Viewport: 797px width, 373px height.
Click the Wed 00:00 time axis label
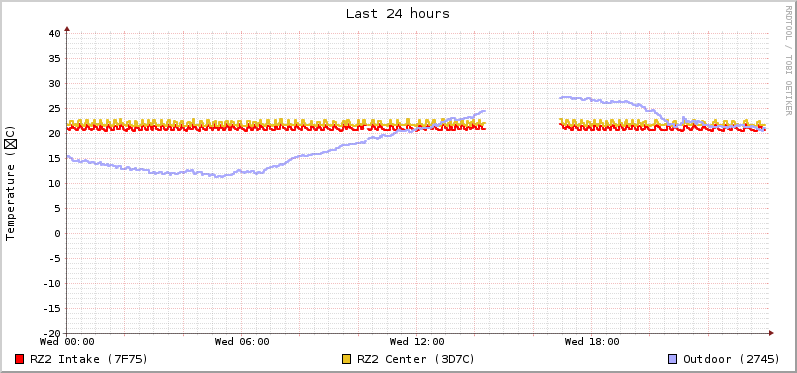point(67,341)
